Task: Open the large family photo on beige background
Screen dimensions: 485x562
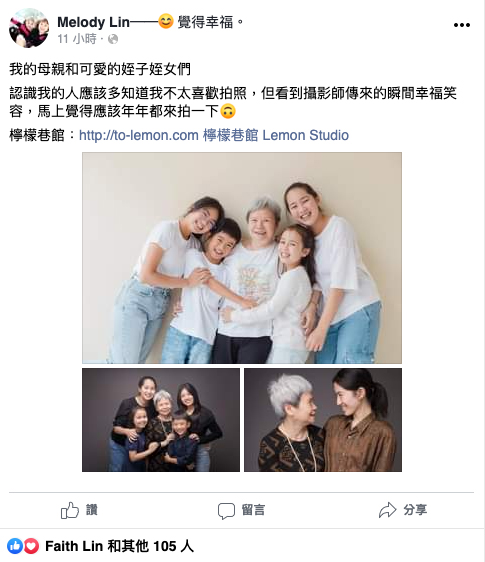Action: click(242, 258)
